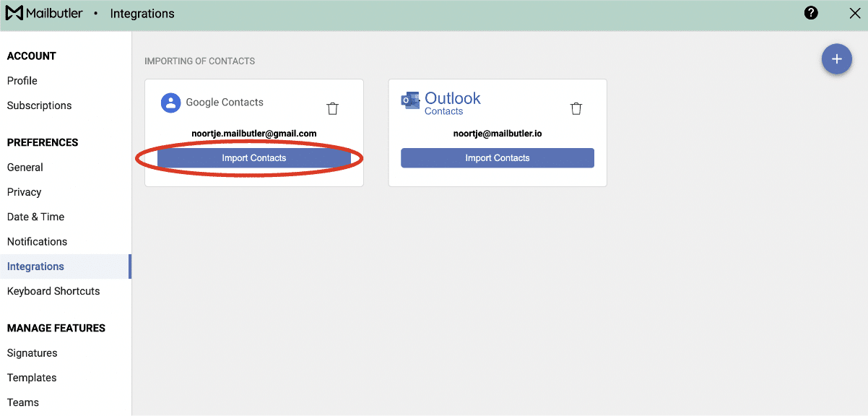Go to General preferences
The height and width of the screenshot is (416, 868).
(25, 168)
